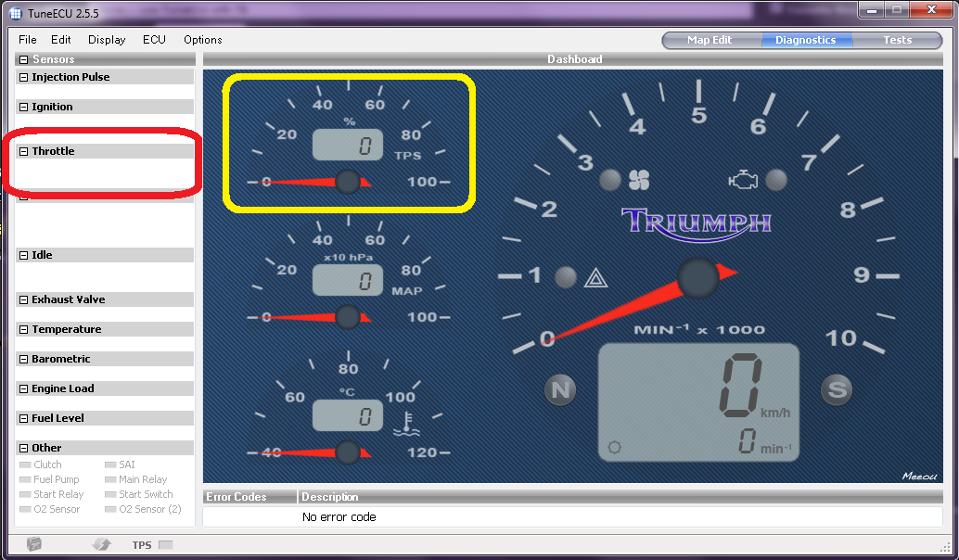
Task: Click the S indicator on tachometer
Action: 837,389
